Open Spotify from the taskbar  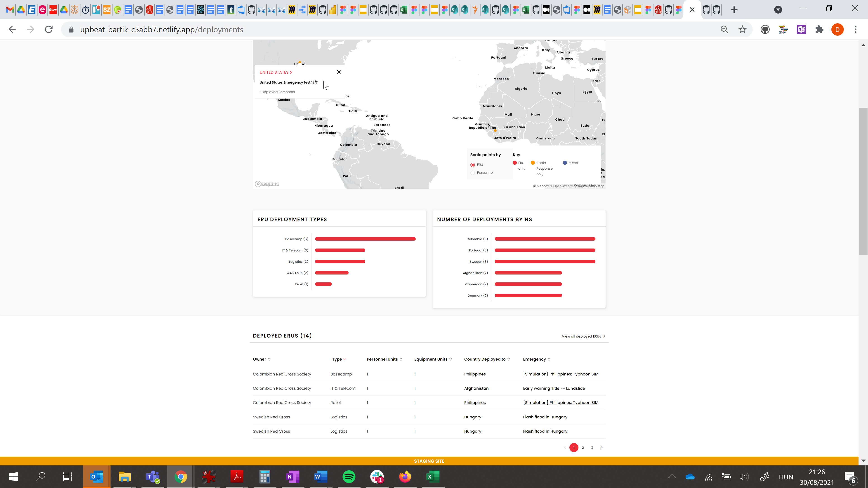point(349,476)
